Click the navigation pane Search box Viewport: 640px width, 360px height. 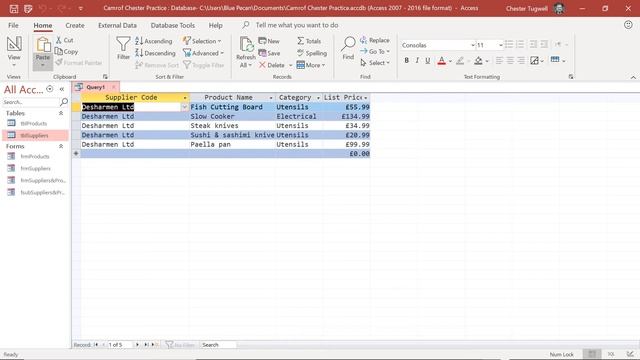tap(31, 102)
